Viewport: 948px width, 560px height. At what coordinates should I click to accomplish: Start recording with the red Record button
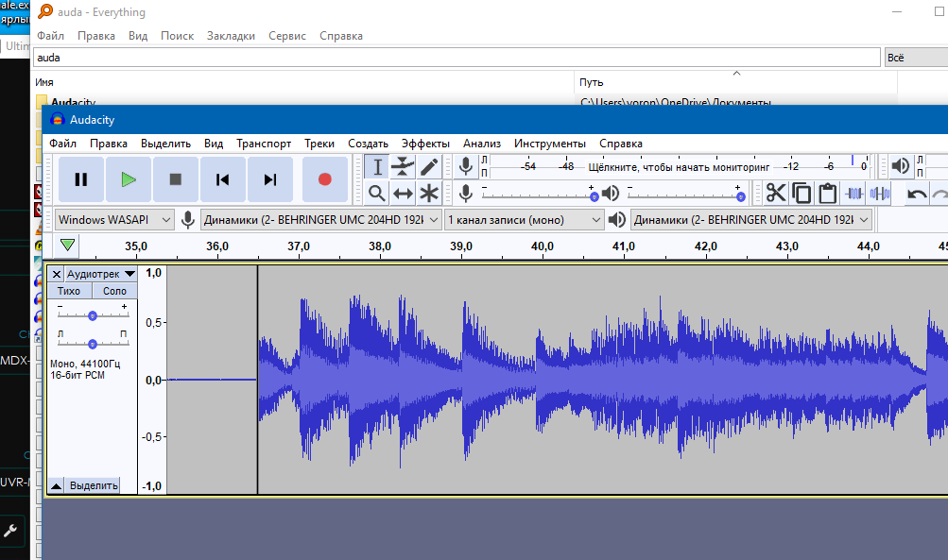325,179
